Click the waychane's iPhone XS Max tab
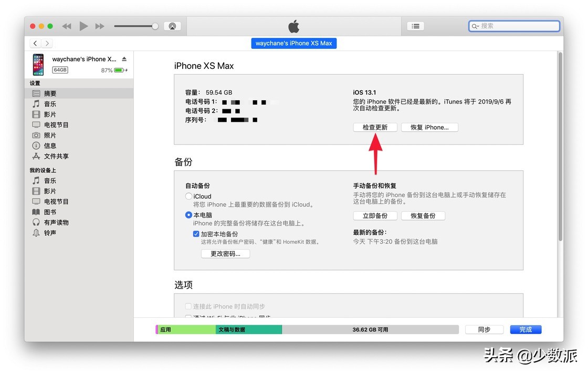588x374 pixels. pos(293,43)
